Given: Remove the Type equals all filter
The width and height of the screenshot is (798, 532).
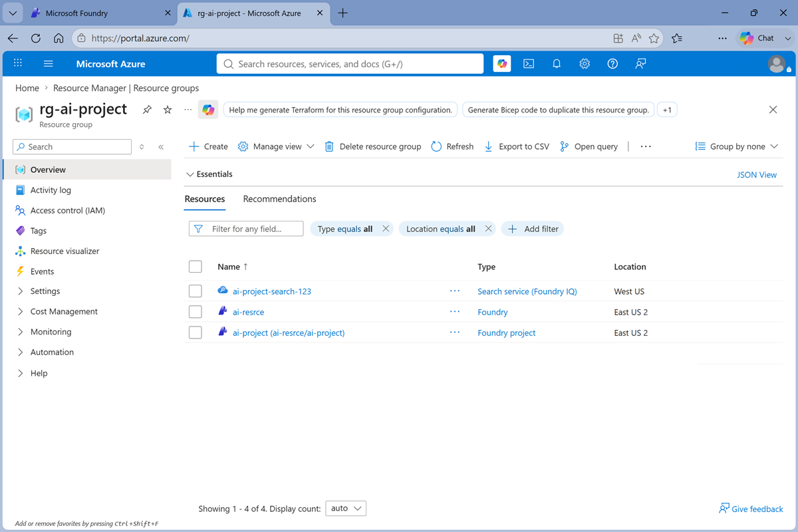Looking at the screenshot, I should [386, 229].
